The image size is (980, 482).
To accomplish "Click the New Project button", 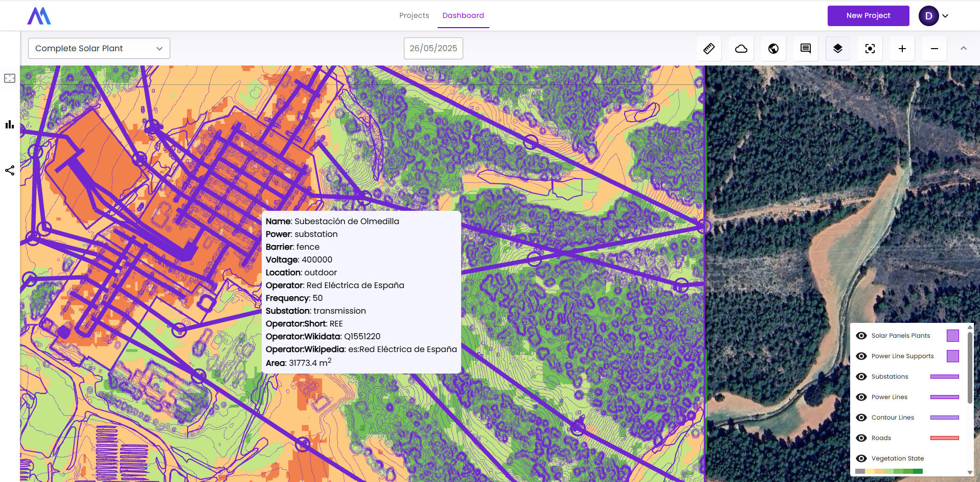I will 868,16.
